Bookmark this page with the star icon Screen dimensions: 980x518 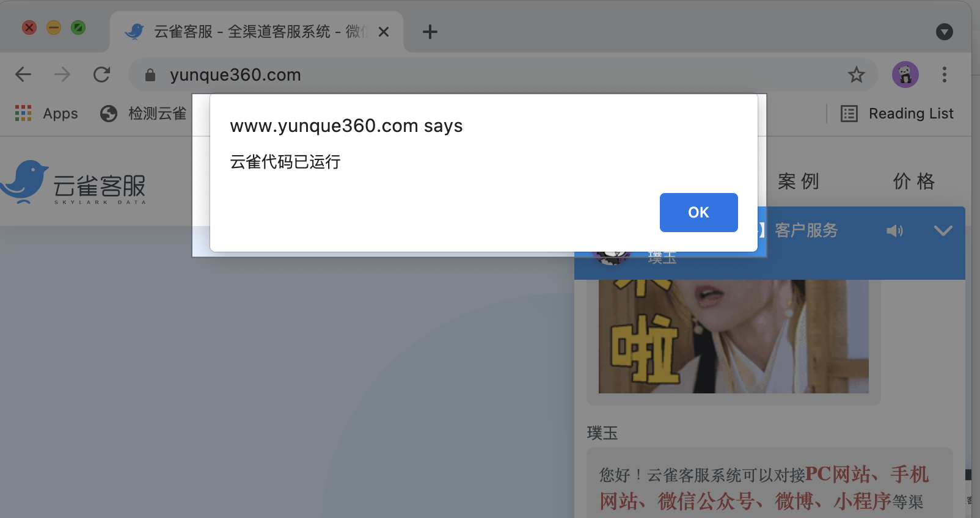pyautogui.click(x=856, y=75)
